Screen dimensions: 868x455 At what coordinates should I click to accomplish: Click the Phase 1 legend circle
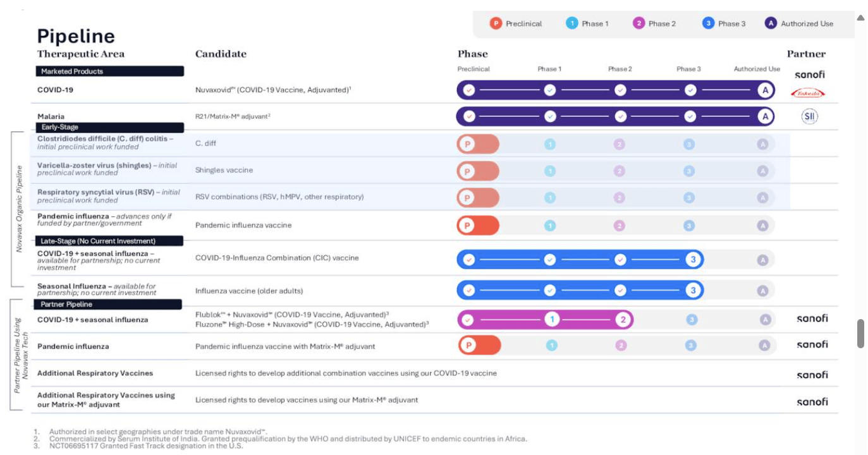[x=572, y=23]
